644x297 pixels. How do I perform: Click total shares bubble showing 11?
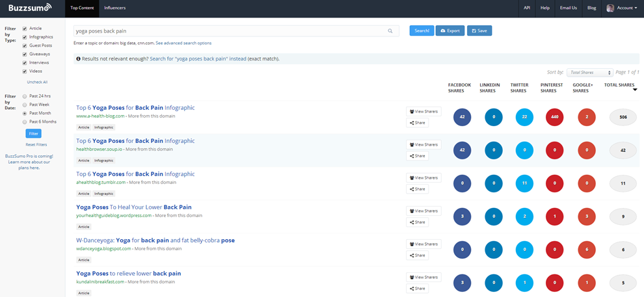pos(623,183)
